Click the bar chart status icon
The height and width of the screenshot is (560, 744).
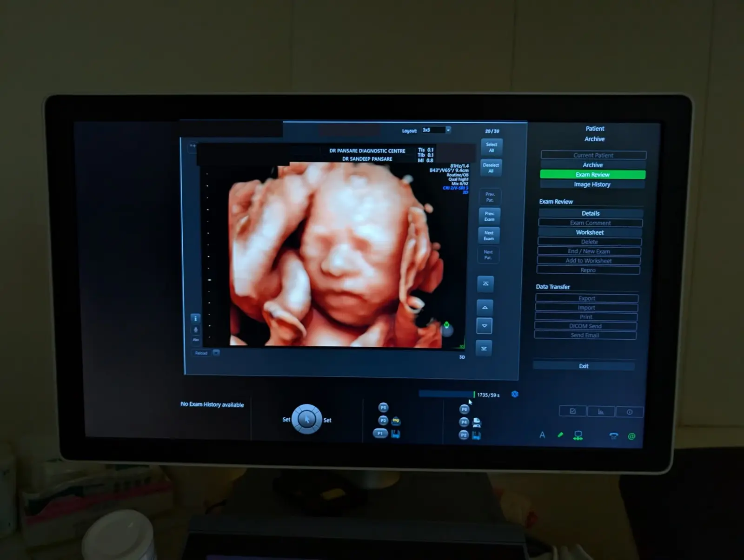pyautogui.click(x=601, y=412)
